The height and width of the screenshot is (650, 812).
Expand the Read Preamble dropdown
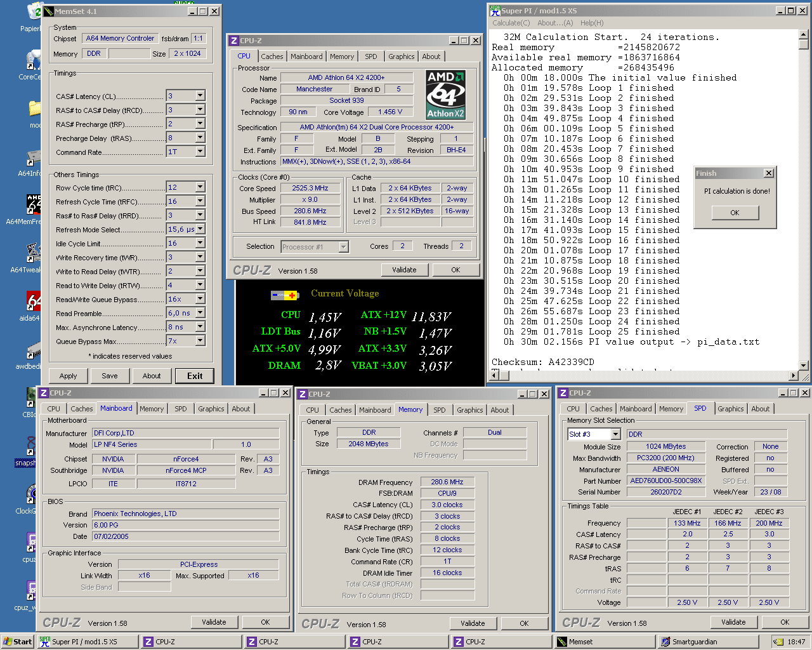(x=200, y=313)
